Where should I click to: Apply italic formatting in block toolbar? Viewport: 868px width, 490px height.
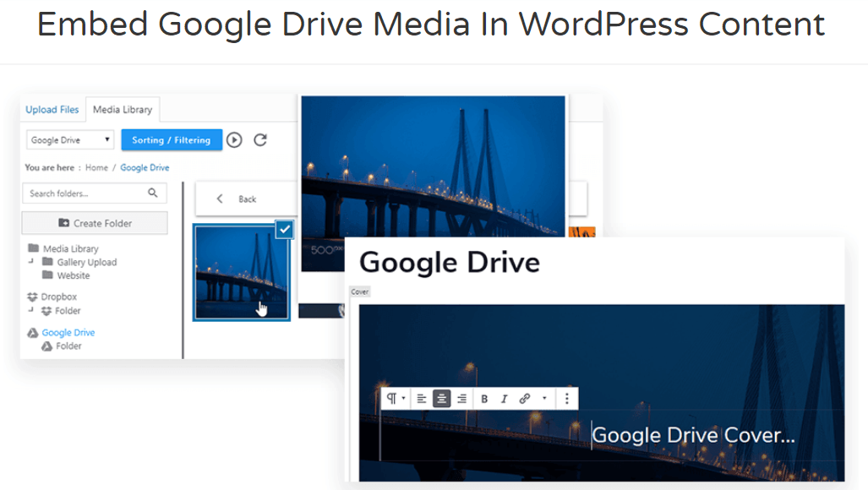[x=505, y=399]
